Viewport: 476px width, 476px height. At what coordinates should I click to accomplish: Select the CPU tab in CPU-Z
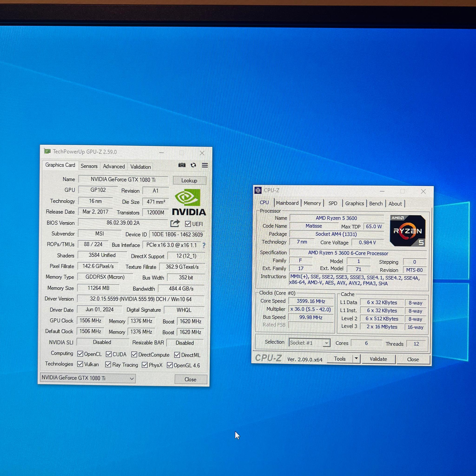pyautogui.click(x=264, y=202)
